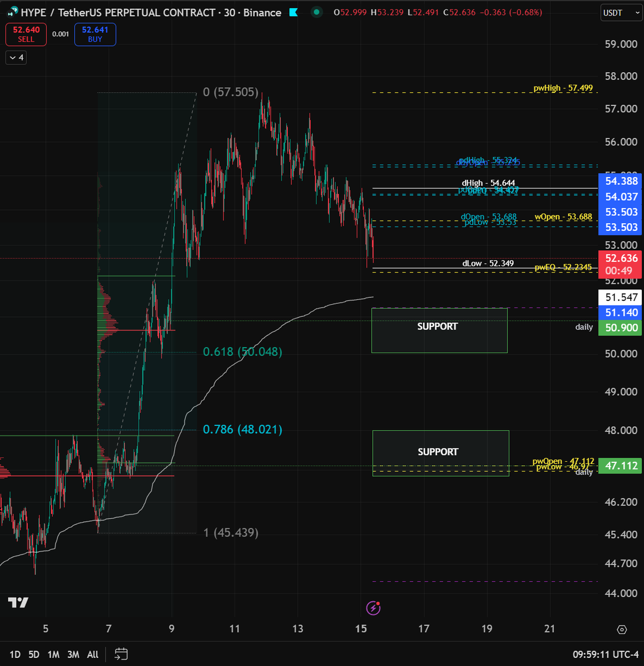This screenshot has width=644, height=666.
Task: Click the red current price 52.636 axis label
Action: [621, 264]
